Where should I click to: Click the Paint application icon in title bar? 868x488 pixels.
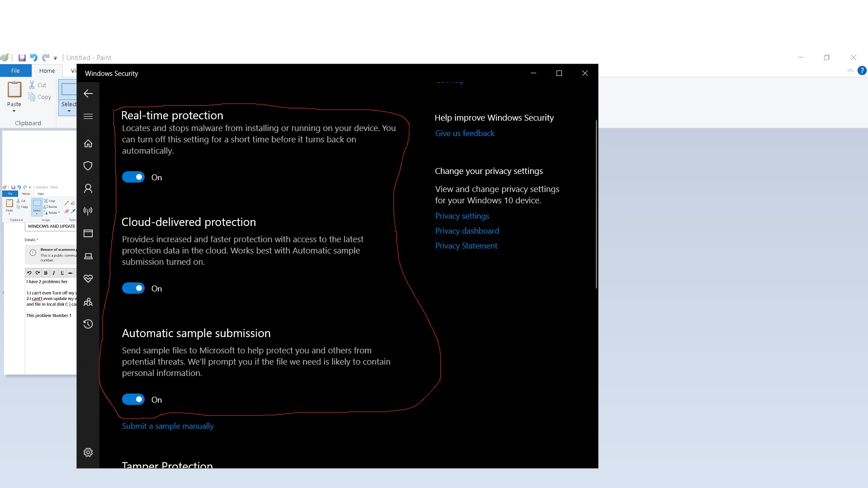click(5, 58)
